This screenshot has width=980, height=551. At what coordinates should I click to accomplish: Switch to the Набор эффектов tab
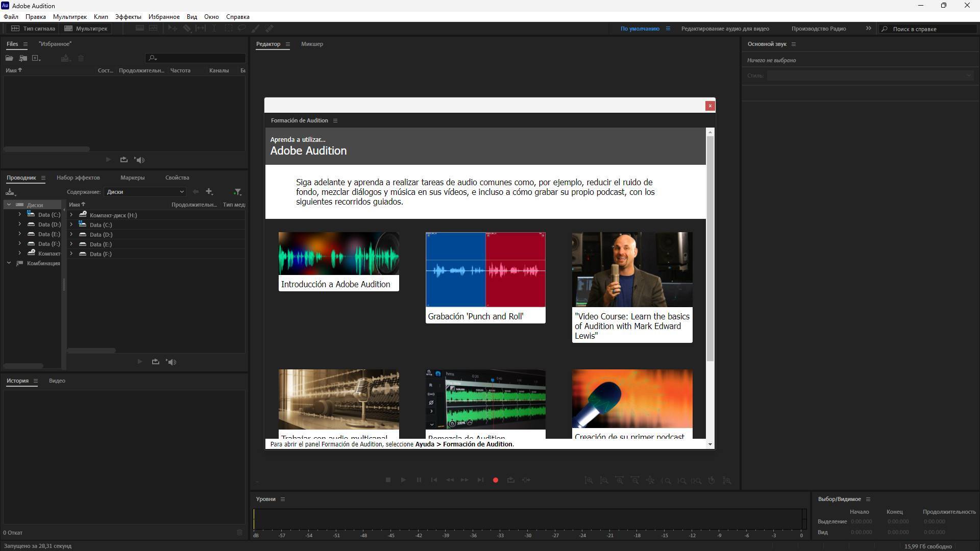pyautogui.click(x=78, y=178)
